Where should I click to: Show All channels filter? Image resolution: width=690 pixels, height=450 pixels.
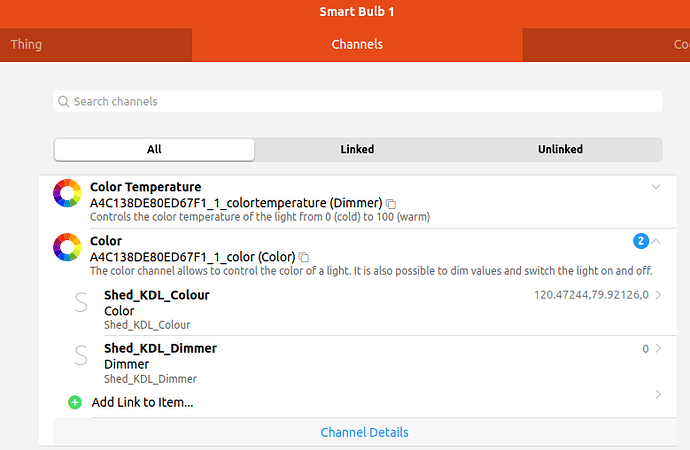coord(154,150)
